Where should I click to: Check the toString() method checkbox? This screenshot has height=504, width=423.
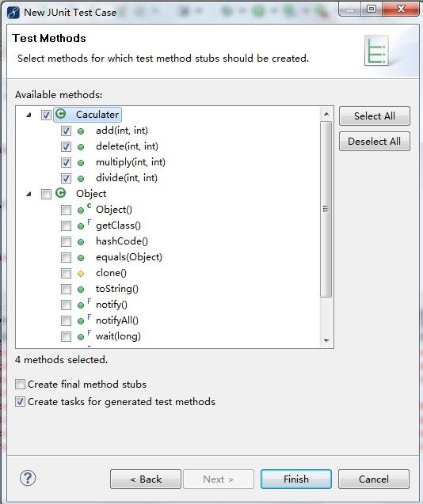click(66, 289)
